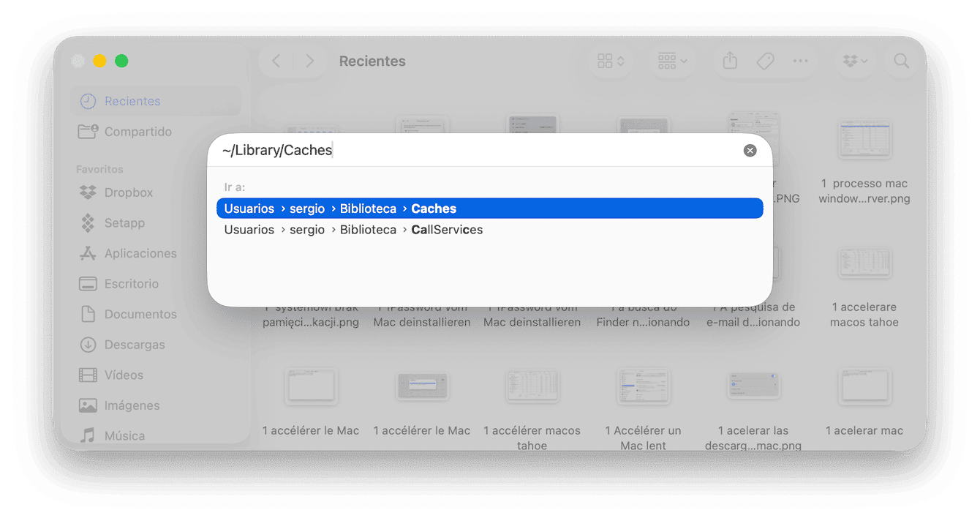Viewport: 980px width, 521px height.
Task: Select the '1 acelerar mac' thumbnail
Action: 864,386
